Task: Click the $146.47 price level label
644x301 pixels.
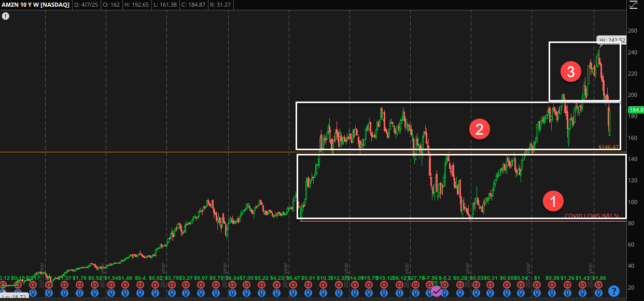Action: click(x=609, y=147)
